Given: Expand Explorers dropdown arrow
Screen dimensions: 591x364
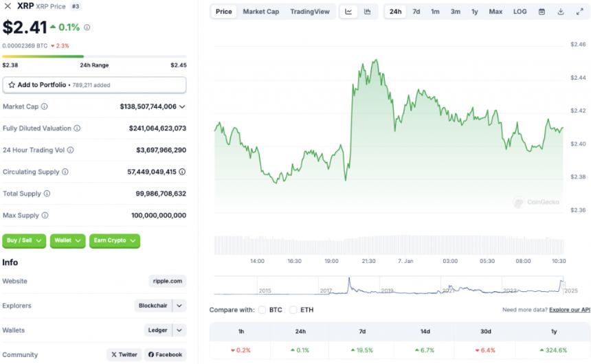Looking at the screenshot, I should pos(179,306).
